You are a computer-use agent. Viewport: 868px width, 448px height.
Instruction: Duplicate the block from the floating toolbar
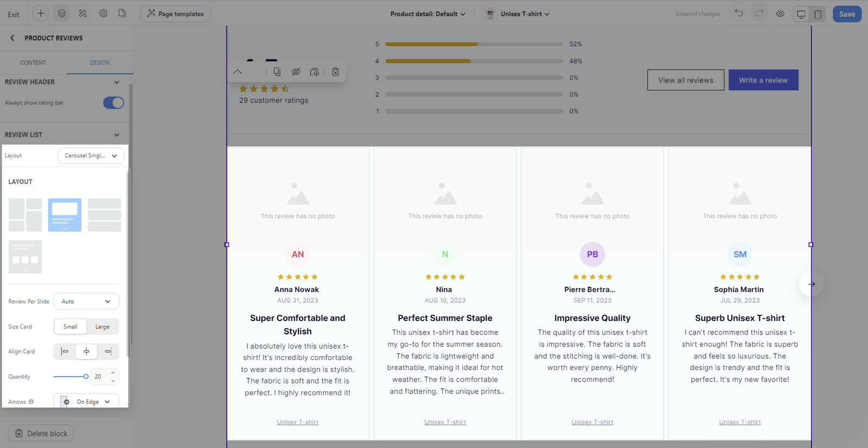click(x=277, y=72)
